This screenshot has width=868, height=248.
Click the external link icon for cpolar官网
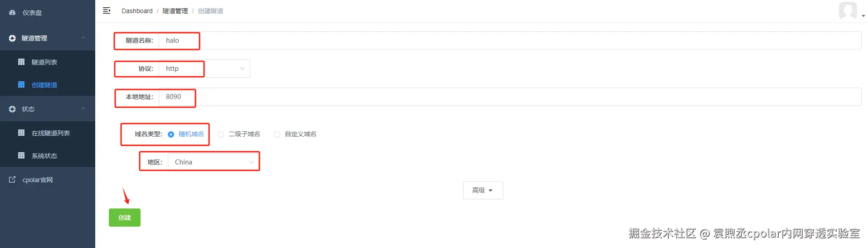click(12, 180)
